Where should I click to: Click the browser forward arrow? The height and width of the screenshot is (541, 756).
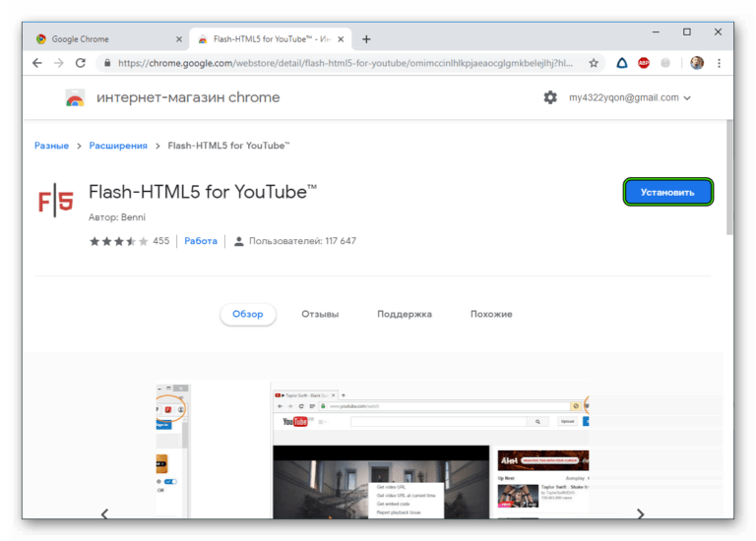(x=58, y=63)
